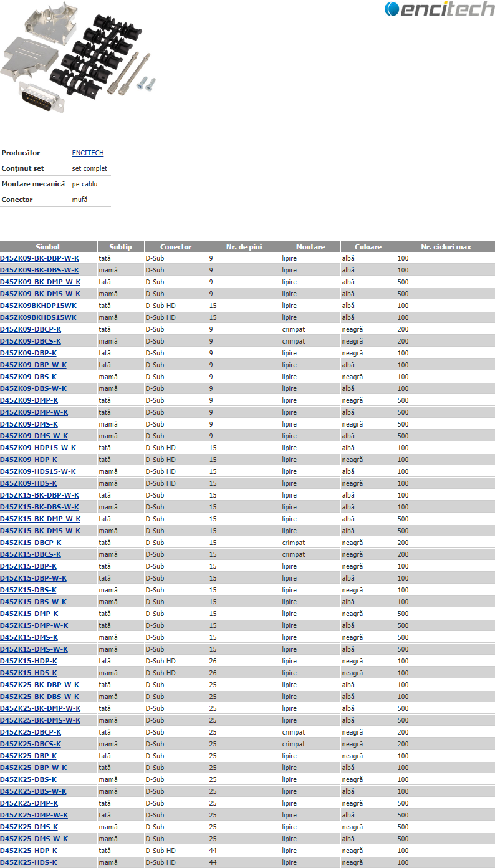The height and width of the screenshot is (868, 495).
Task: Open product D45ZK25-DBS-K
Action: coord(29,779)
